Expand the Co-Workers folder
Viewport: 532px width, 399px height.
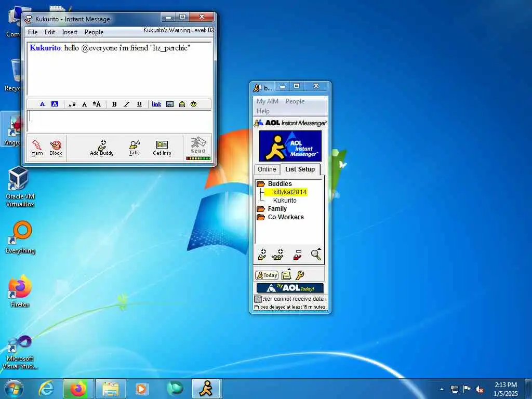[x=261, y=217]
